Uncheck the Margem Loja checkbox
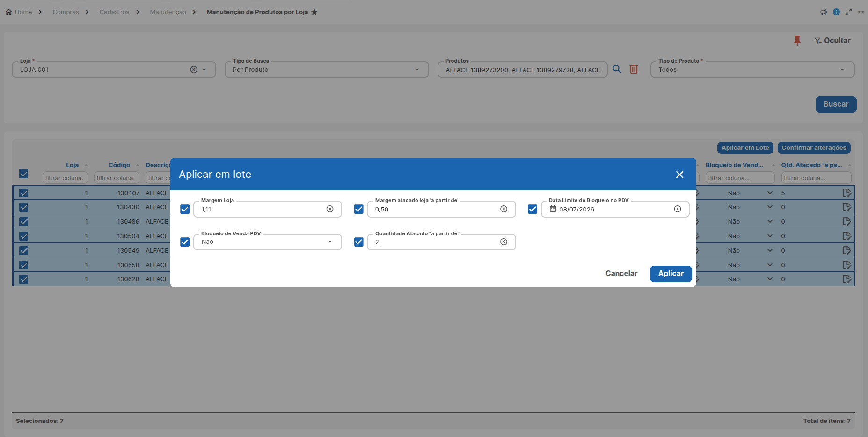 coord(185,209)
